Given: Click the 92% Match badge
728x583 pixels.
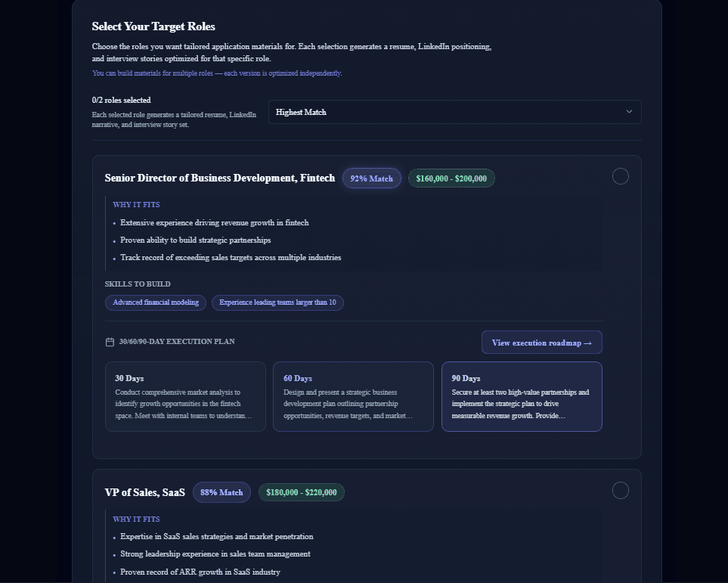Looking at the screenshot, I should click(371, 178).
